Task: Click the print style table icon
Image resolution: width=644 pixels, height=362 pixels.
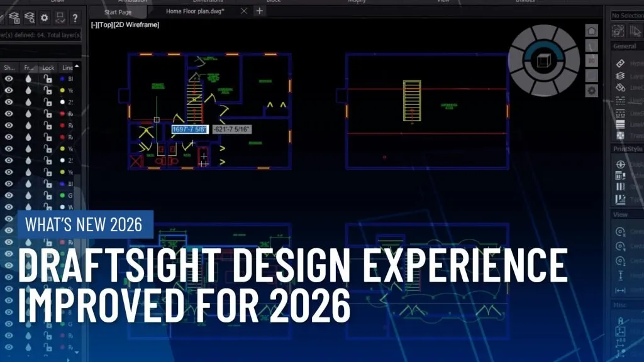Action: pyautogui.click(x=620, y=176)
